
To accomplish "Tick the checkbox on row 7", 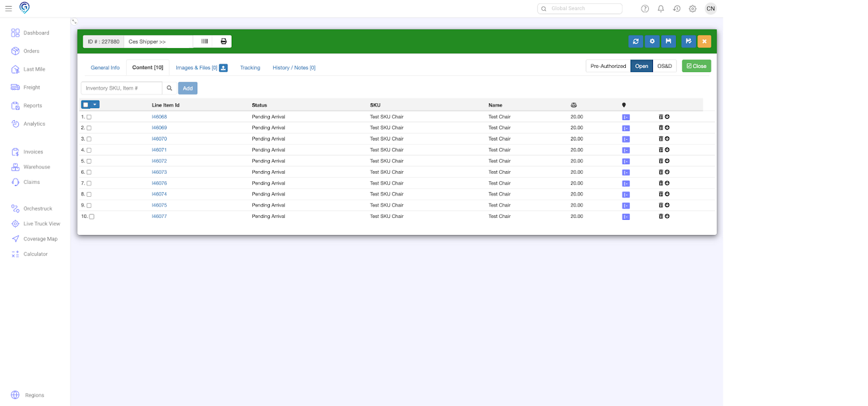I will click(x=89, y=183).
